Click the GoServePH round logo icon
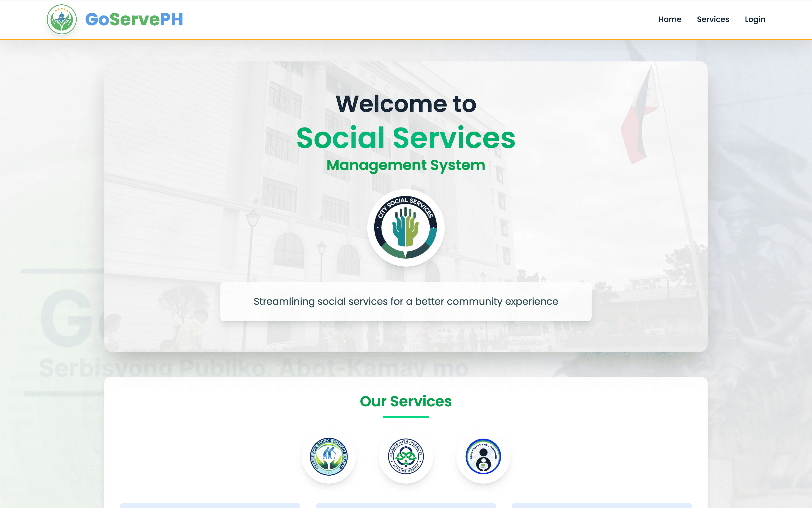This screenshot has height=508, width=812. coord(62,20)
